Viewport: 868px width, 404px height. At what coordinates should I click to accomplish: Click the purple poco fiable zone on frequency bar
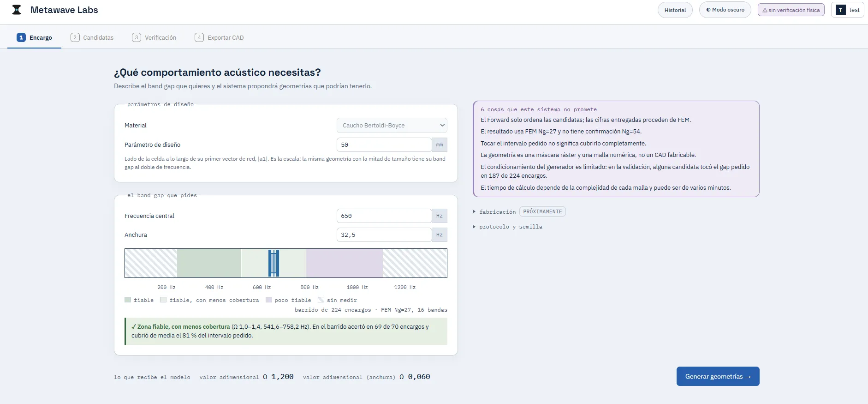345,263
